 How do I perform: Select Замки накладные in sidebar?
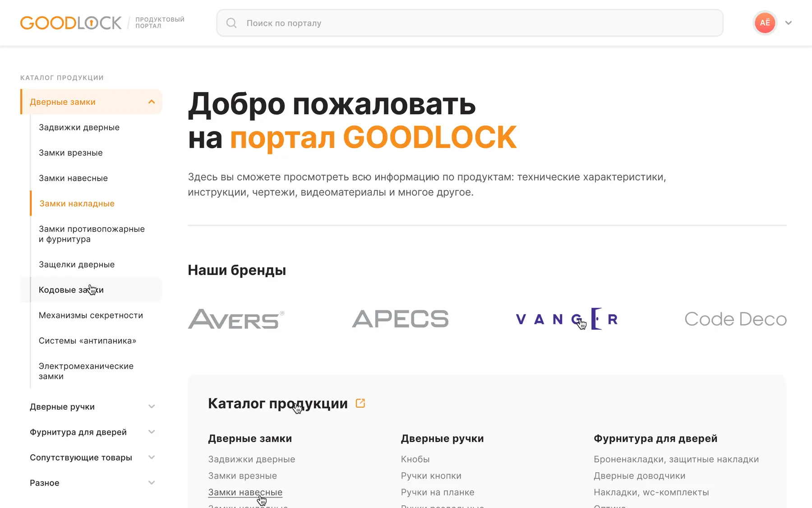(x=77, y=204)
